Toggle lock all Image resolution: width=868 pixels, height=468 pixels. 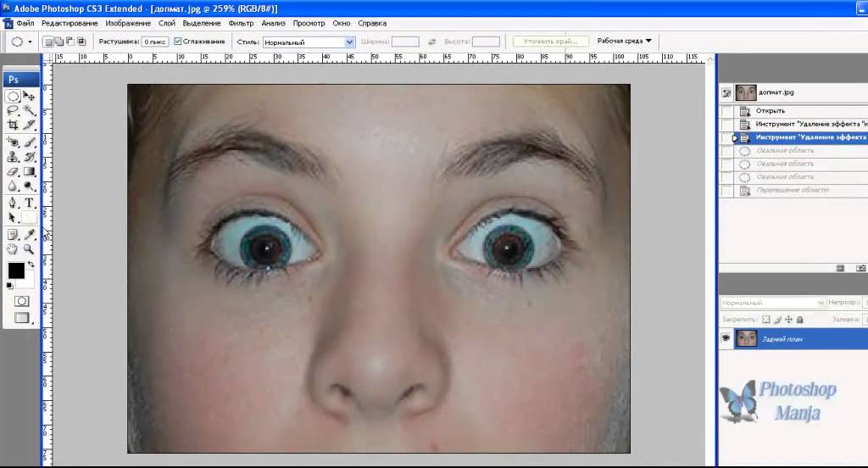coord(800,320)
